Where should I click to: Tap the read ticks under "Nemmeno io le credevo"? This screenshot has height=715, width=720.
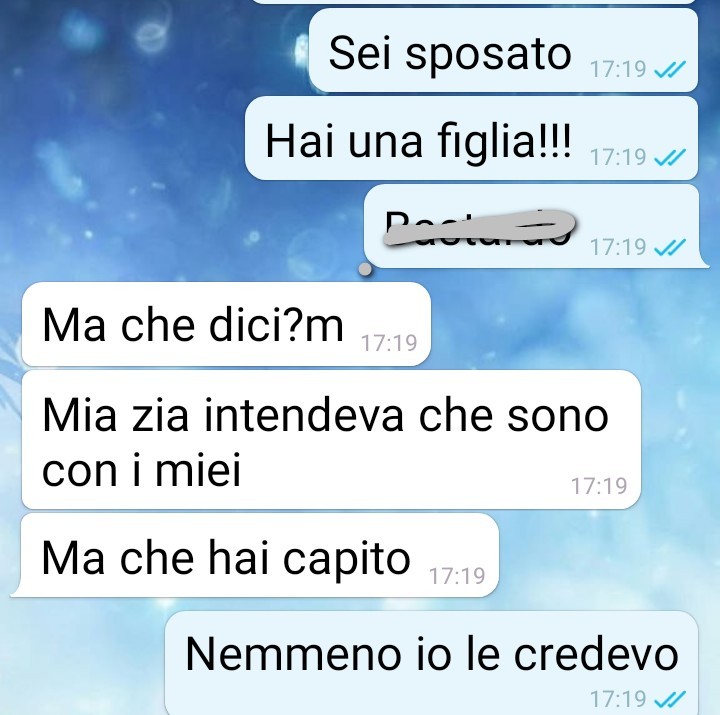pos(669,699)
